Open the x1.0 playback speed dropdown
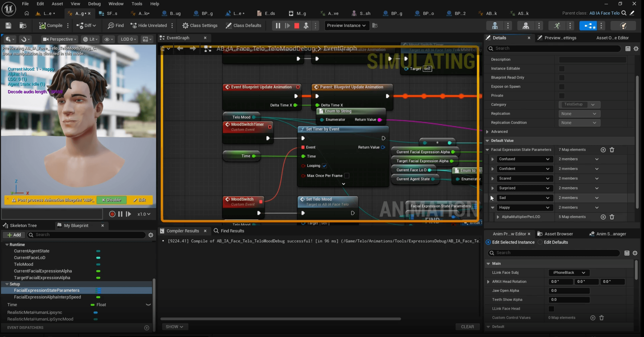Viewport: 644px width, 337px height. click(x=144, y=214)
